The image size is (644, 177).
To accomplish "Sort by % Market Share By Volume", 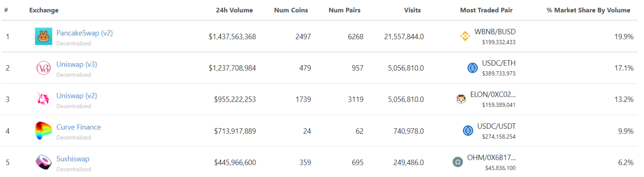I will click(588, 10).
